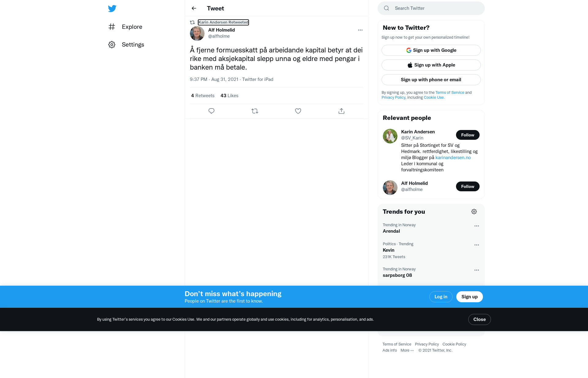Close the cookie notice banner

point(480,319)
